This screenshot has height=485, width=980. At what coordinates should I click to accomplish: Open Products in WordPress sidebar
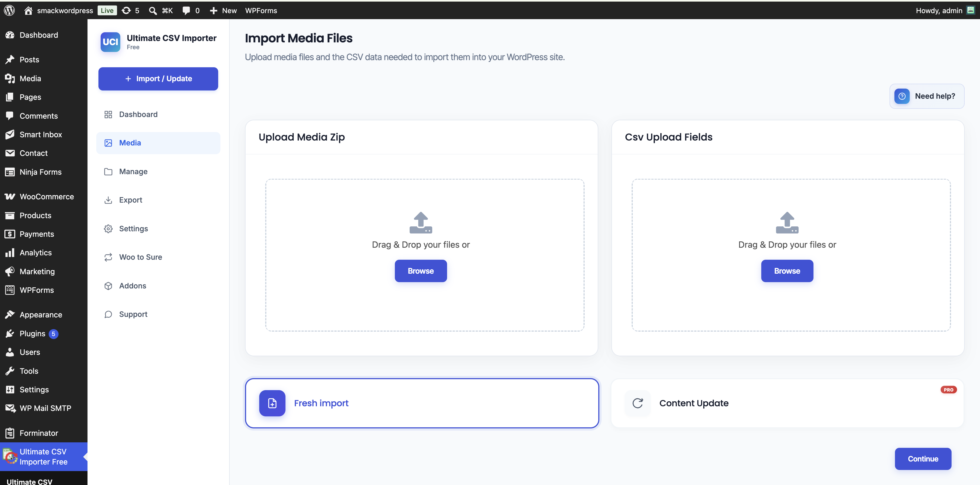[x=44, y=215]
